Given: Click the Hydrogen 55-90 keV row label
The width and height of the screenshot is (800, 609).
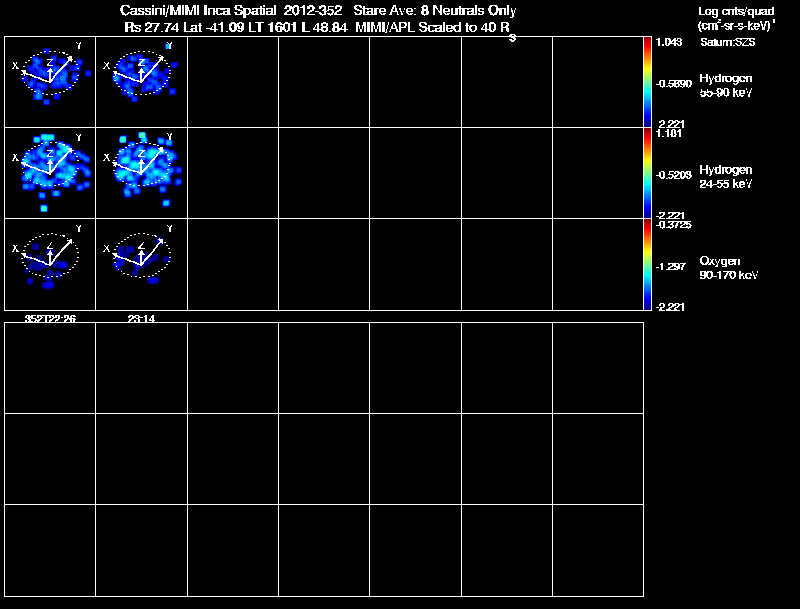Looking at the screenshot, I should pyautogui.click(x=726, y=85).
